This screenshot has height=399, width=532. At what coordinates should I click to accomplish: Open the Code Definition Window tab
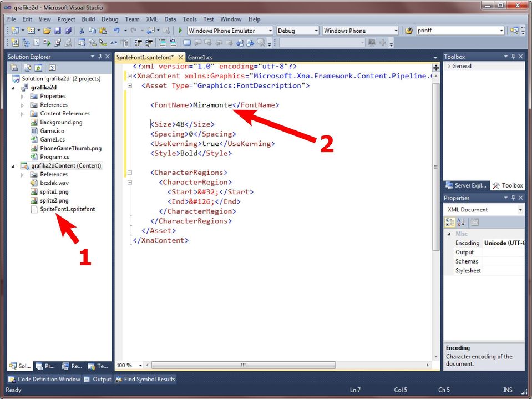(x=44, y=380)
